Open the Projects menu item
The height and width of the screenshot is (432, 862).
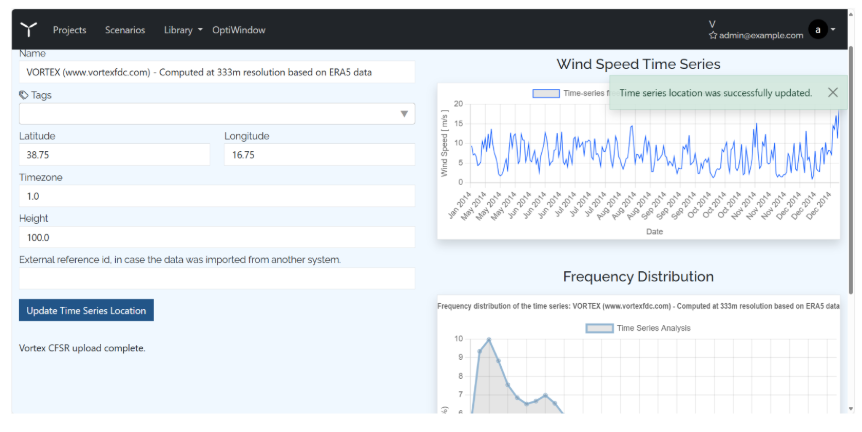[x=69, y=30]
